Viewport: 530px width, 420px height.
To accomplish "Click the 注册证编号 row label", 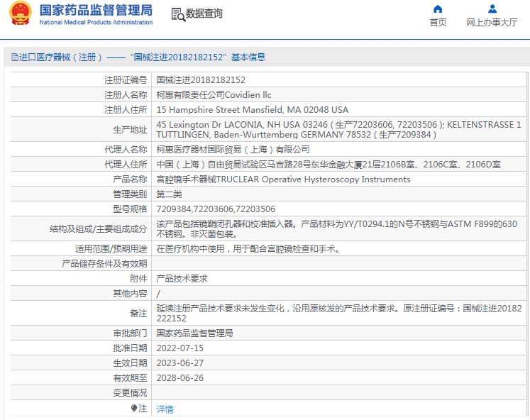I will point(126,79).
